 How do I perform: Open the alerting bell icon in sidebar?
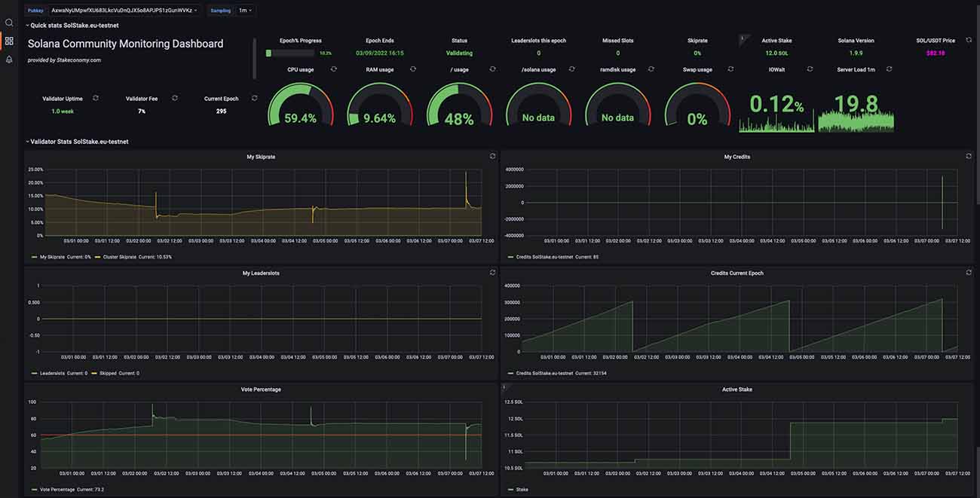(9, 59)
